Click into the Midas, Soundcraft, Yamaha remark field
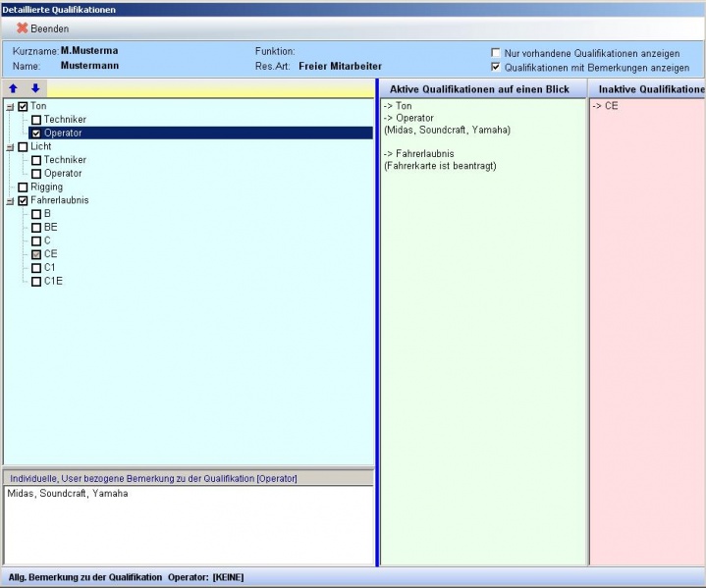The image size is (706, 588). (189, 524)
